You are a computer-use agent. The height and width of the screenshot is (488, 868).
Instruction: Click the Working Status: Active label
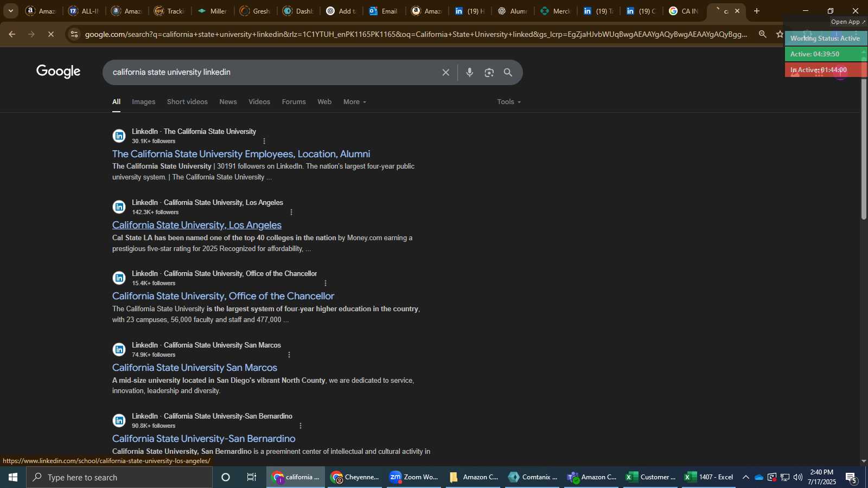pos(825,38)
